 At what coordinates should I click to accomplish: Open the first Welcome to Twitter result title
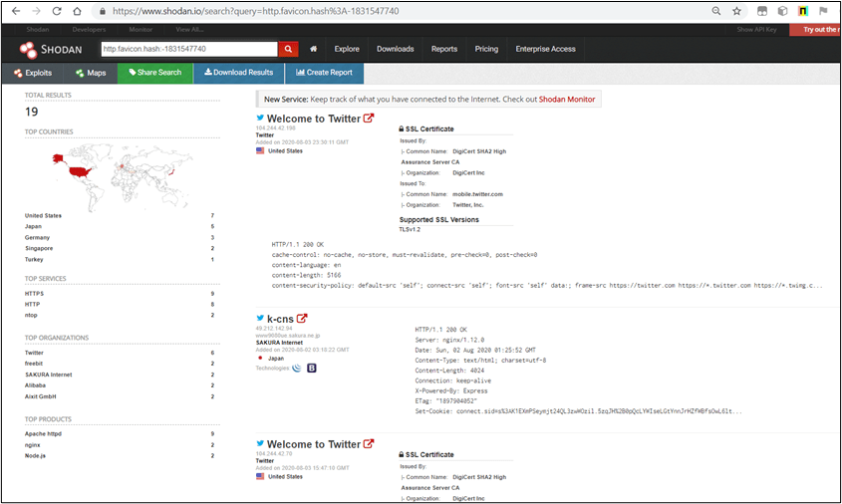(314, 119)
